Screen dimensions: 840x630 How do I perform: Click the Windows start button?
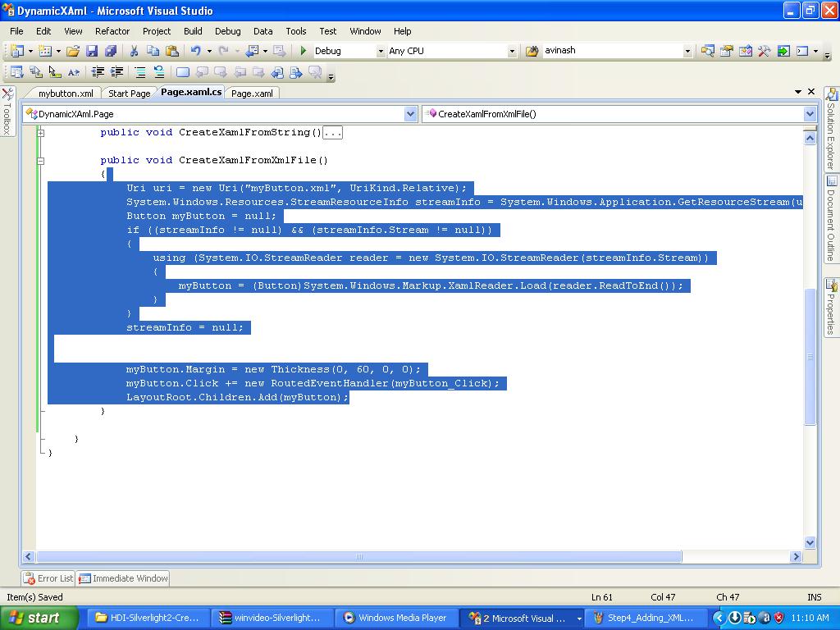39,619
